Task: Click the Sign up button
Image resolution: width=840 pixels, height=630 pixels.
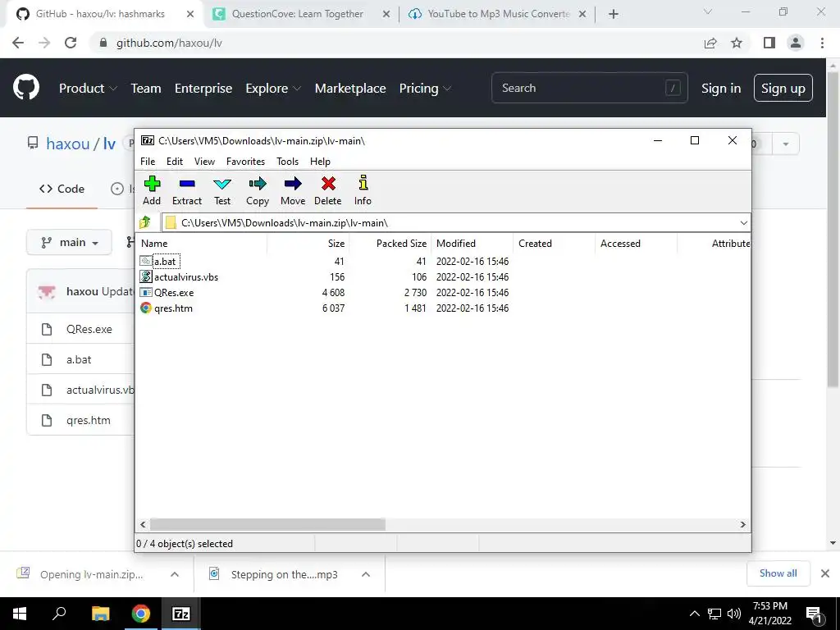Action: click(783, 88)
